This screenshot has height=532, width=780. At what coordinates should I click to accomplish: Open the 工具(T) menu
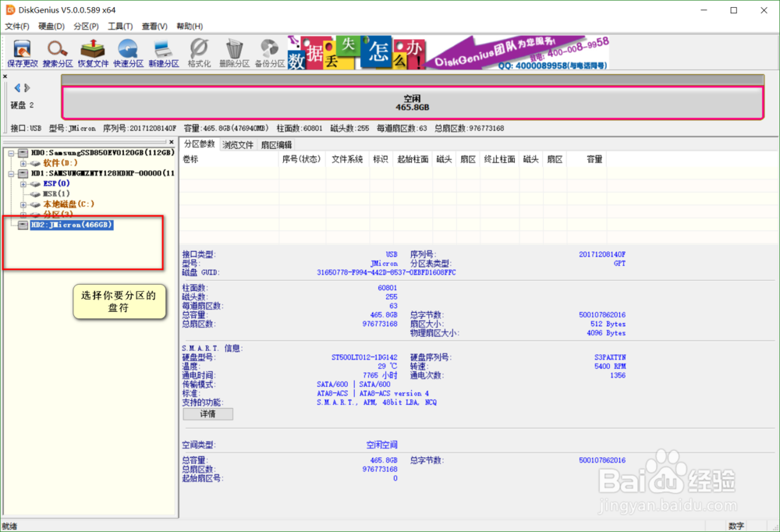click(120, 27)
